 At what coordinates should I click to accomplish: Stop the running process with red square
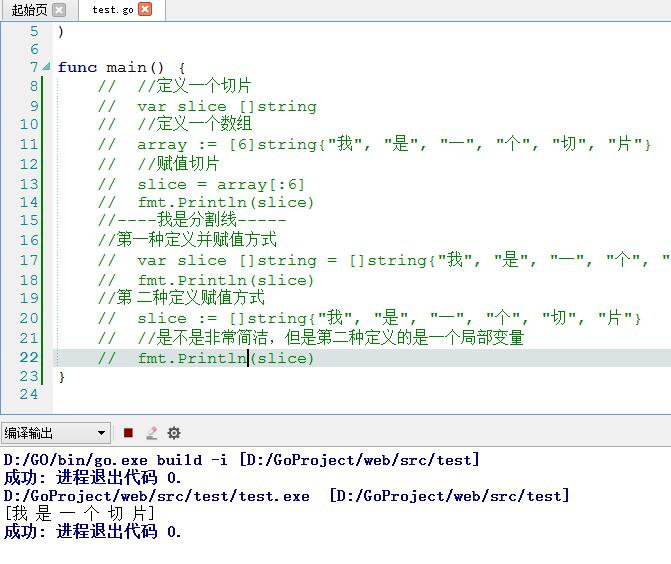coord(128,433)
